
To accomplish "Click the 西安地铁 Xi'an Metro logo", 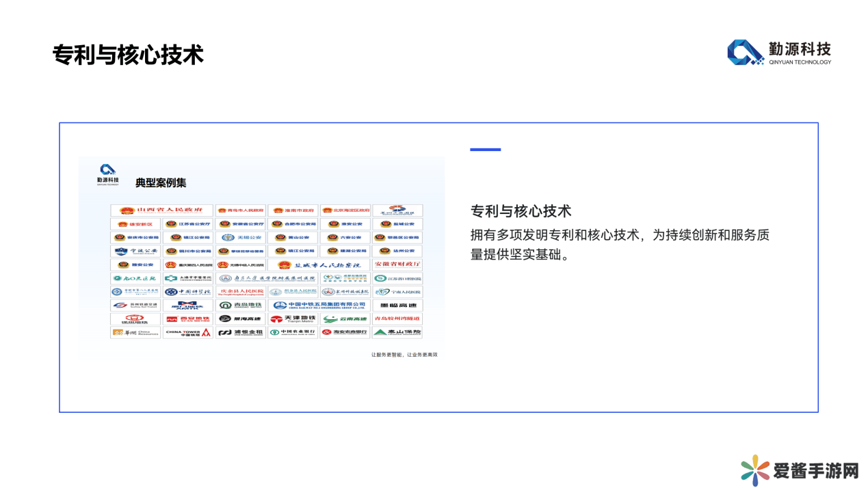I will pyautogui.click(x=187, y=319).
